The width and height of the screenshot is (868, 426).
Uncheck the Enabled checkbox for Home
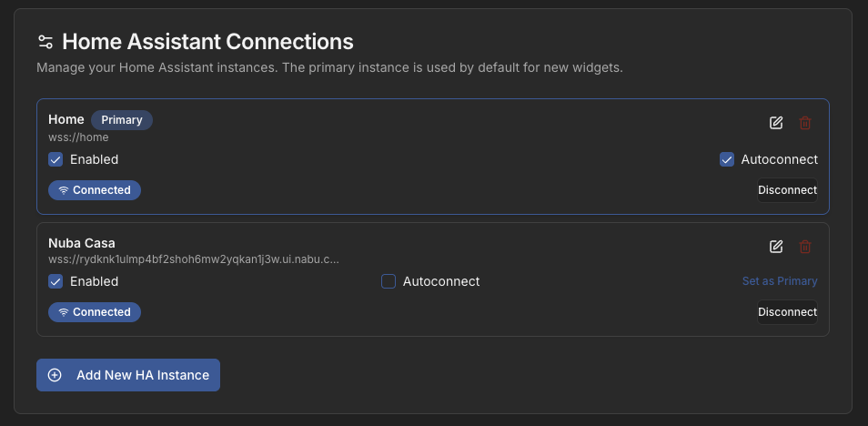tap(56, 159)
